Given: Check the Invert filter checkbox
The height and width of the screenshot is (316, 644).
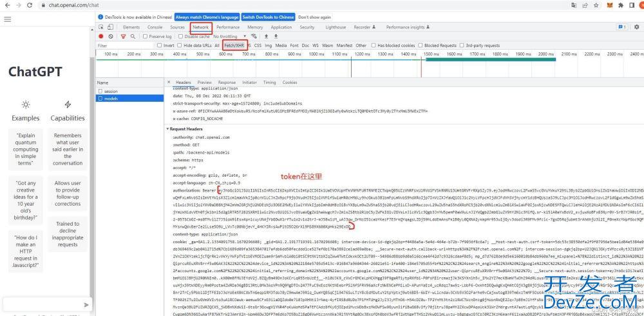Looking at the screenshot, I should pos(160,45).
